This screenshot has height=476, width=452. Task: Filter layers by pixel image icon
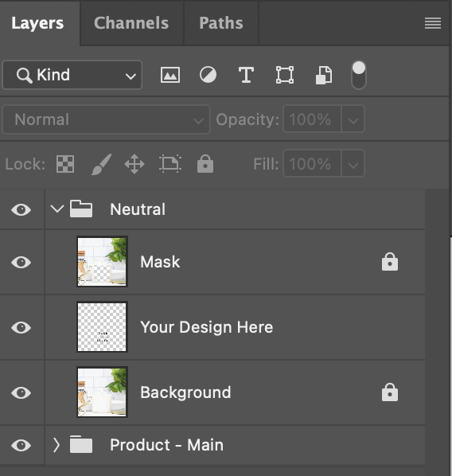click(x=170, y=75)
